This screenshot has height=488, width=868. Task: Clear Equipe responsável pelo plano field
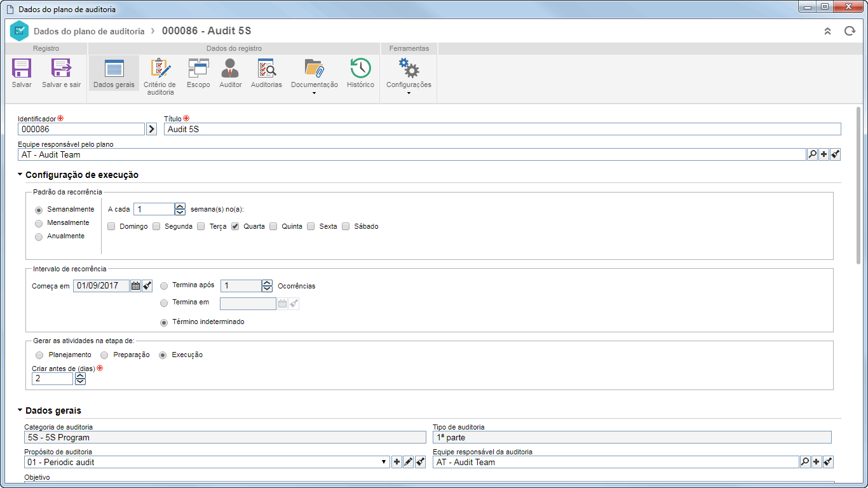tap(835, 154)
